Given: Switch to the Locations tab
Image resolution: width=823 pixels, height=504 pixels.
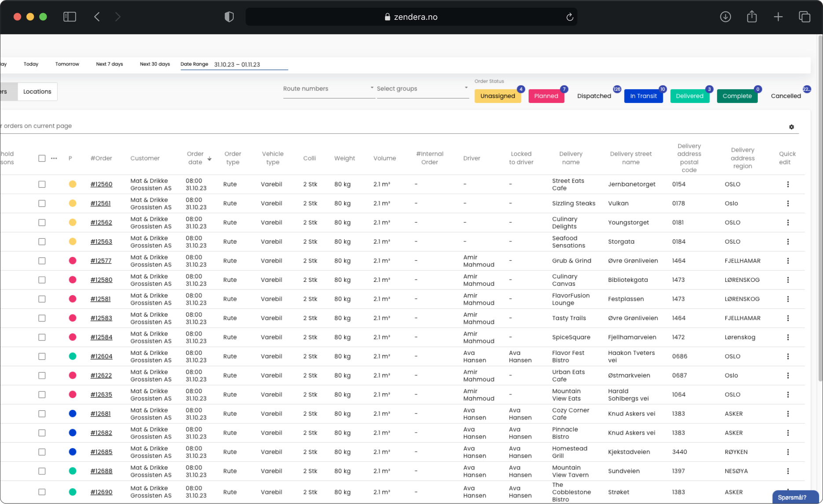Looking at the screenshot, I should point(37,91).
